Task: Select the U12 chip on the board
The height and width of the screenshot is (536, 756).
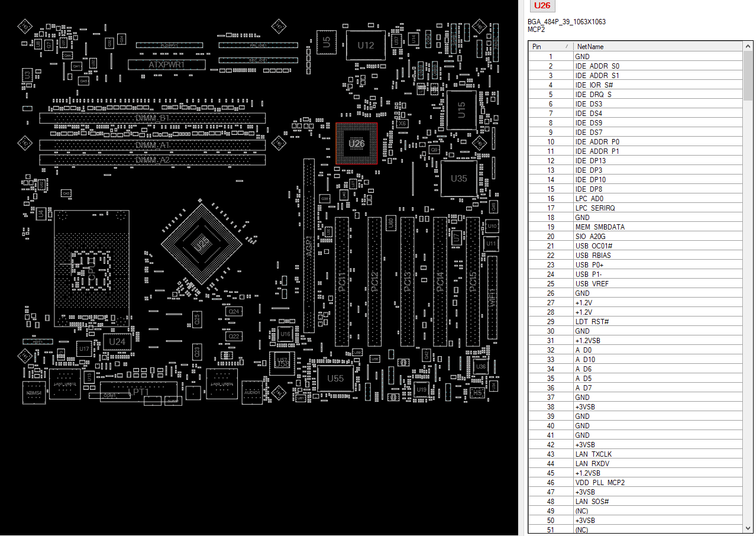Action: pos(366,45)
